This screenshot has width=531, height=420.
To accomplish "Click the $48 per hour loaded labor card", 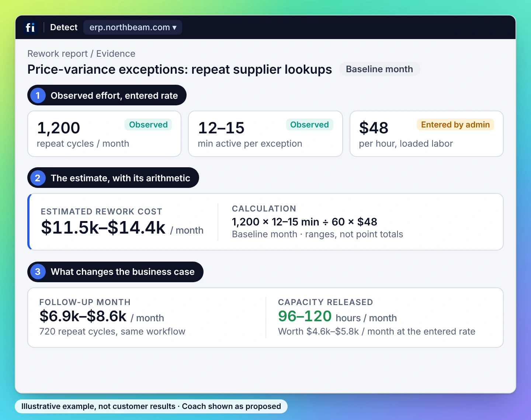I will click(x=427, y=134).
